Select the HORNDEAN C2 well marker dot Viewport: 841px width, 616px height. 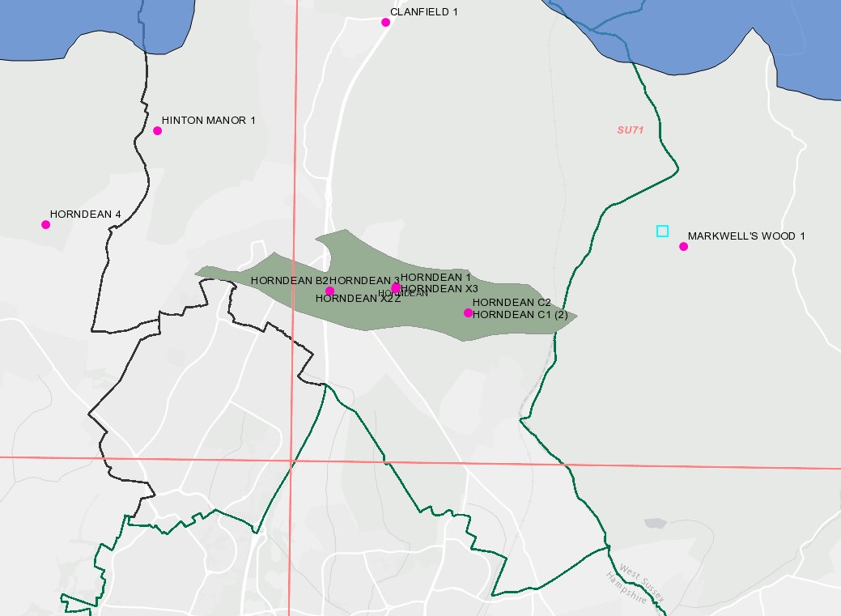coord(468,313)
